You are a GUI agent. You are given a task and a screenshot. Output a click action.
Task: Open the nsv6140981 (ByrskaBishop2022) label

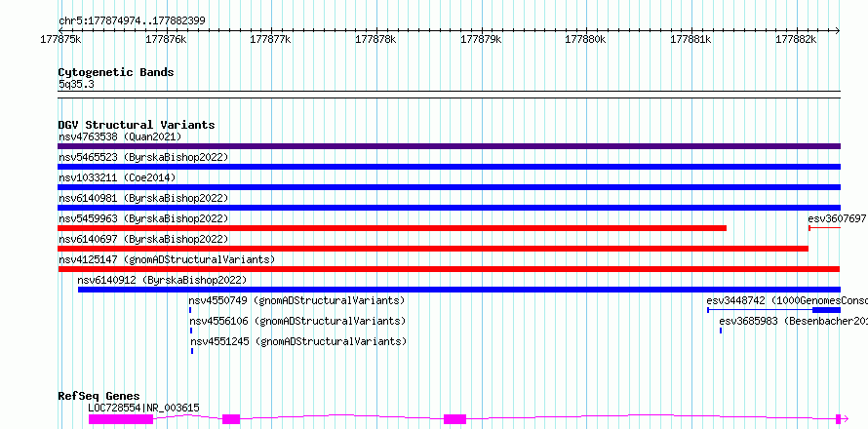tap(143, 198)
